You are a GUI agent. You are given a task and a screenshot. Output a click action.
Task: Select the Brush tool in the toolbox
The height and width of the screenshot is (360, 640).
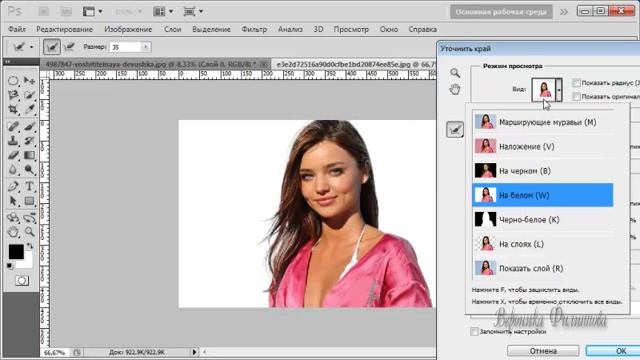tap(29, 126)
